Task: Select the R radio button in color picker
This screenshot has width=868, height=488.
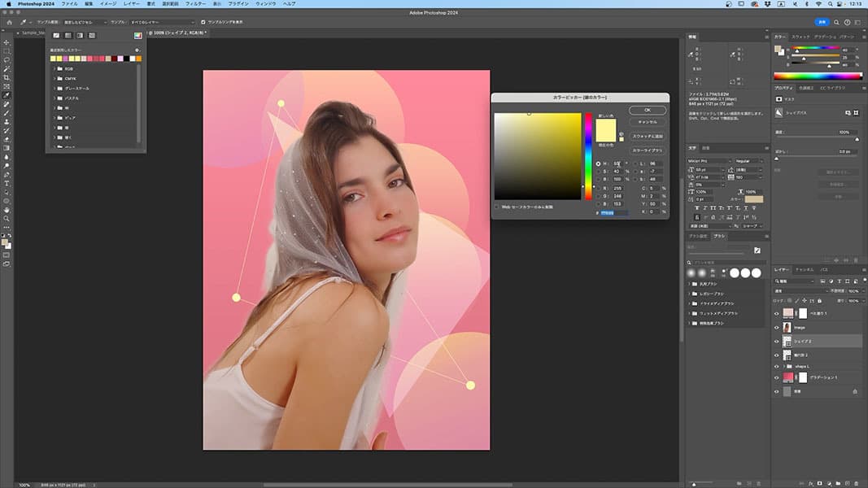Action: pyautogui.click(x=599, y=188)
